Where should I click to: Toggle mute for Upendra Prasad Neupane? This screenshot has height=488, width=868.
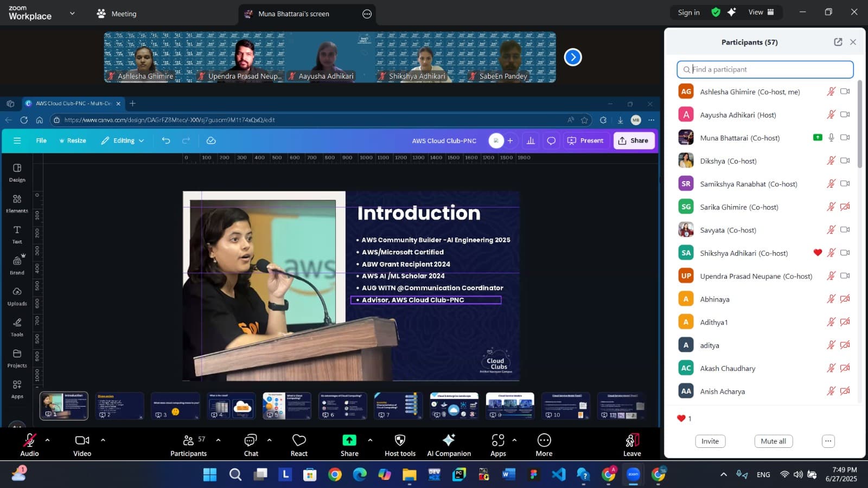pyautogui.click(x=831, y=276)
